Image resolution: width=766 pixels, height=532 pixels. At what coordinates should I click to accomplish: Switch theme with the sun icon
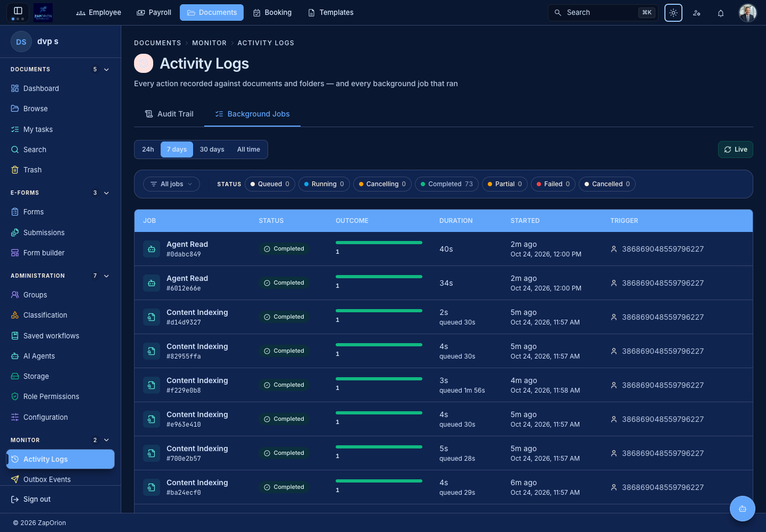[673, 13]
